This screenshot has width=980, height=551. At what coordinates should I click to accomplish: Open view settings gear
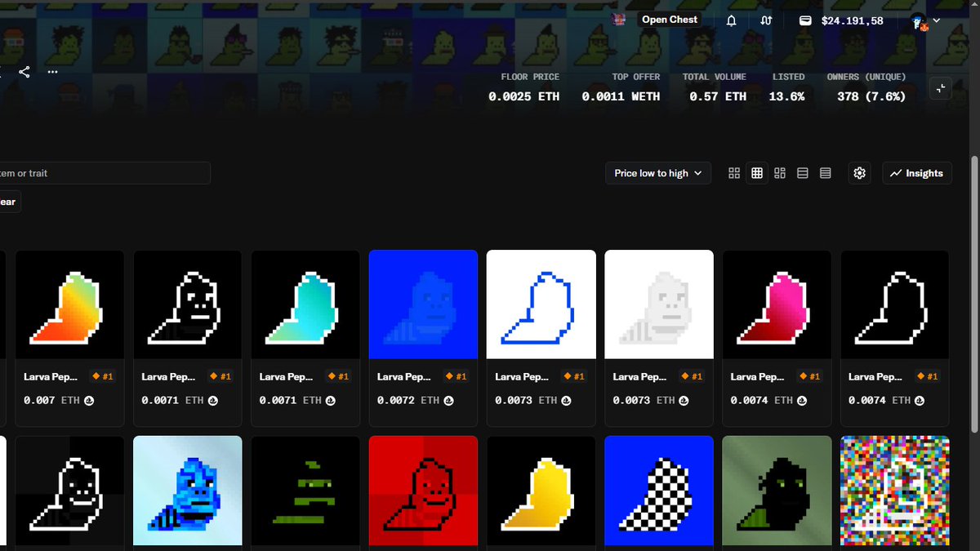coord(859,173)
